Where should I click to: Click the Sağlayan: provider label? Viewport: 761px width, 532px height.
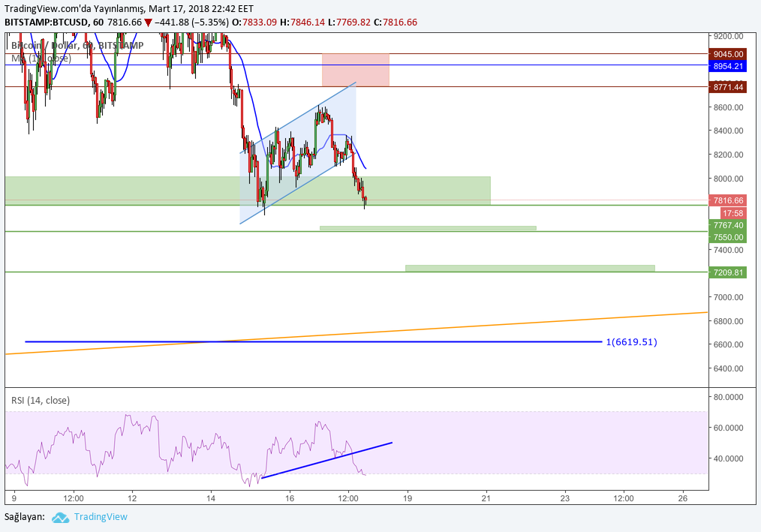point(25,517)
